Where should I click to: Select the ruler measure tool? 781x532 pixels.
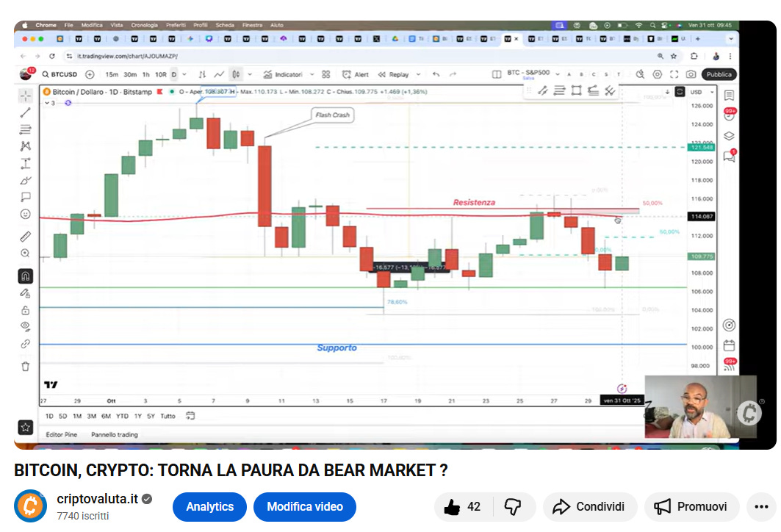pyautogui.click(x=26, y=237)
